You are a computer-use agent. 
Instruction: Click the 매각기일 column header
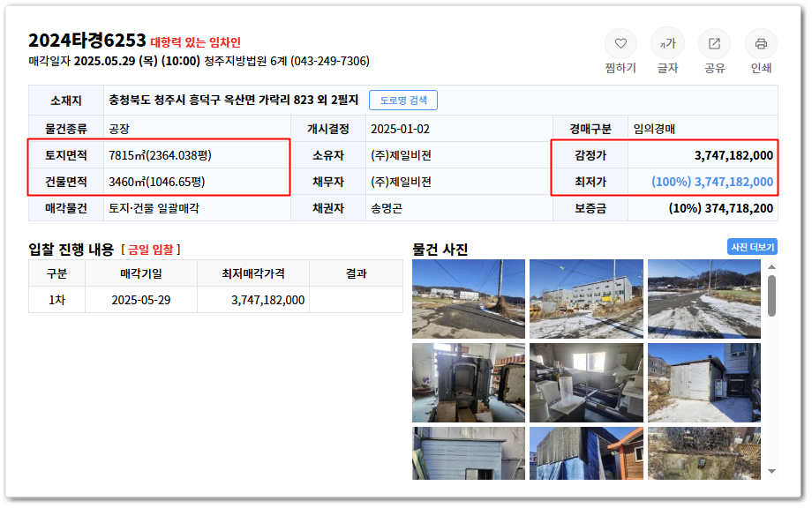pos(141,273)
